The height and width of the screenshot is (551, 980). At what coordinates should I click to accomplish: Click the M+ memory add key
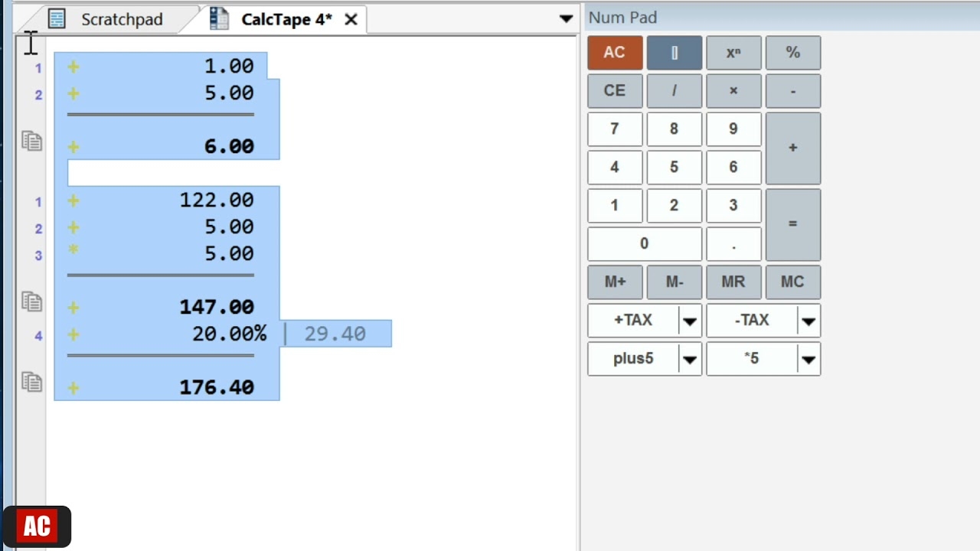[x=615, y=282]
